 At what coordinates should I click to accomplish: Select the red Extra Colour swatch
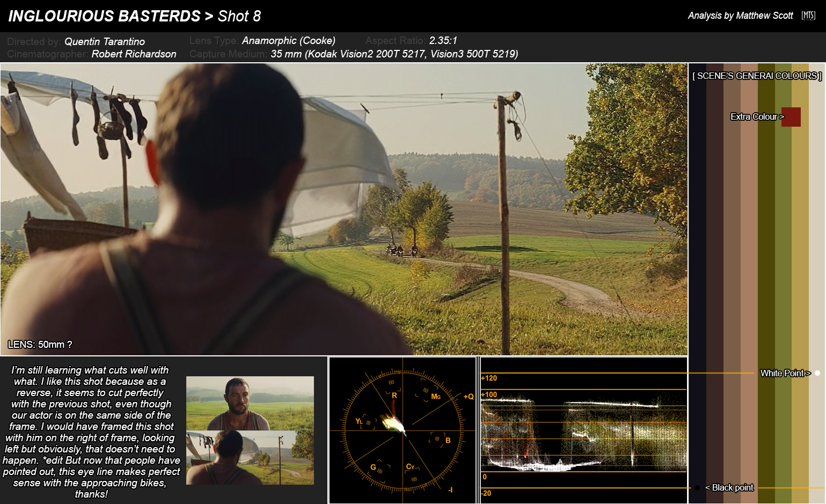click(791, 116)
